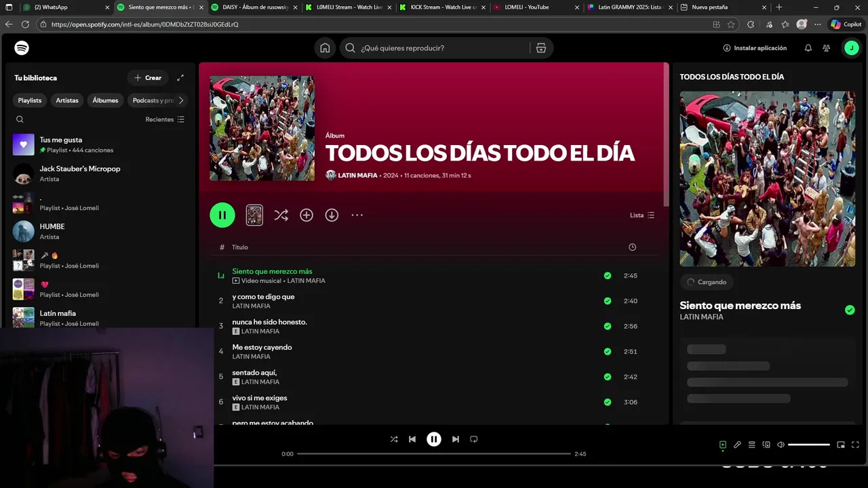Play track Me estoy cayendo
The image size is (868, 488).
220,352
